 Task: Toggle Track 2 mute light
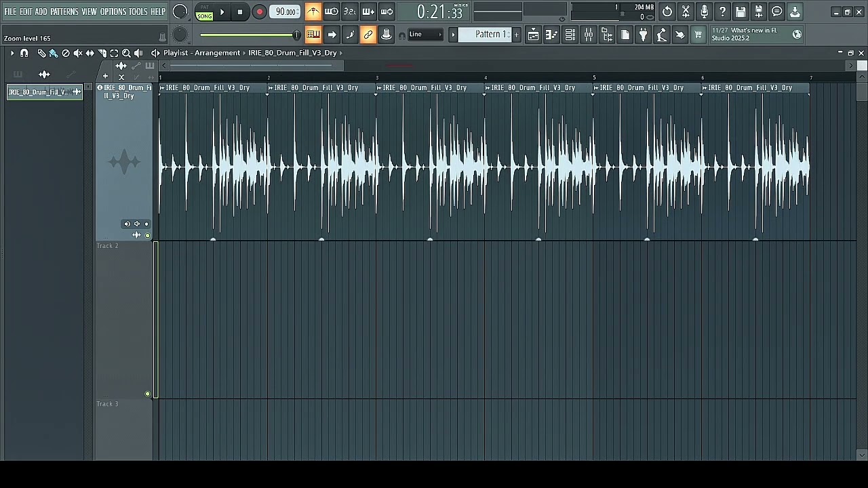[x=147, y=394]
